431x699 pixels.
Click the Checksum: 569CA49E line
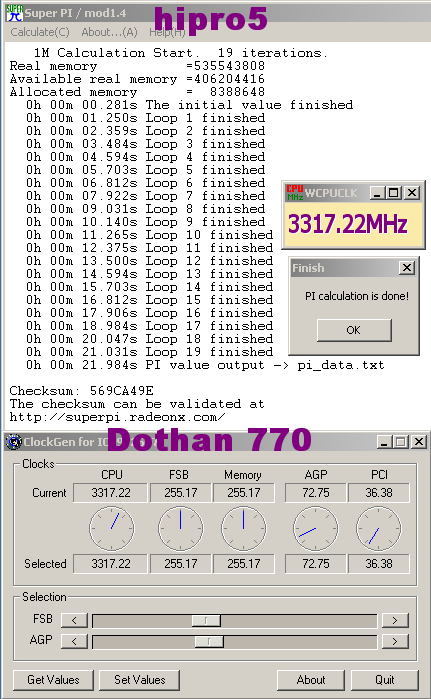click(x=82, y=391)
